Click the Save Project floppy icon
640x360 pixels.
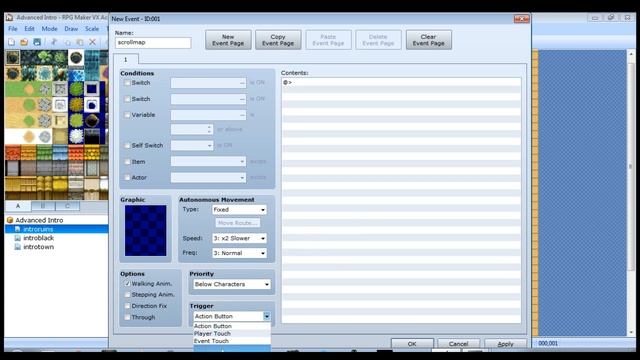37,42
